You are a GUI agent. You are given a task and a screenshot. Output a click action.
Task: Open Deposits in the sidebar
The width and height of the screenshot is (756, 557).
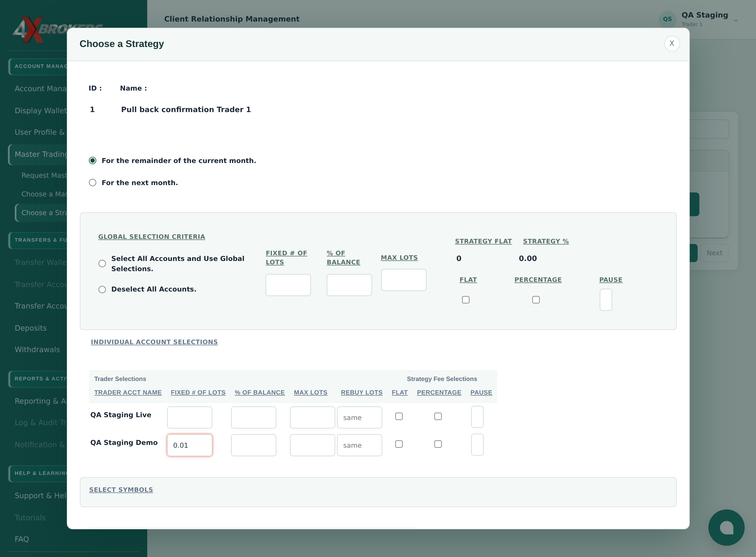pyautogui.click(x=31, y=328)
